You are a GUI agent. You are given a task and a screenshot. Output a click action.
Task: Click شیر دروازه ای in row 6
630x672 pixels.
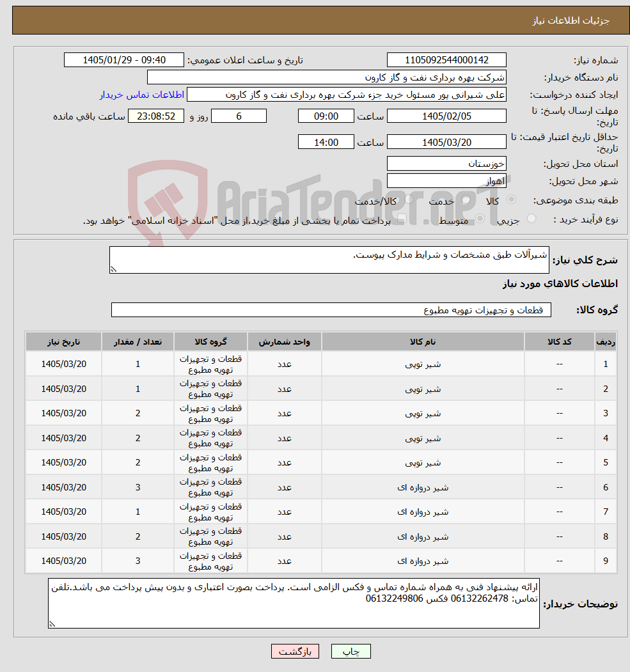[423, 488]
